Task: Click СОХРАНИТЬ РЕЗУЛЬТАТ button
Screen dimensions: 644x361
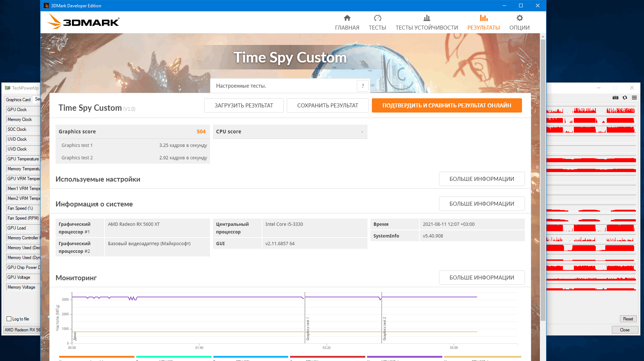Action: point(328,106)
